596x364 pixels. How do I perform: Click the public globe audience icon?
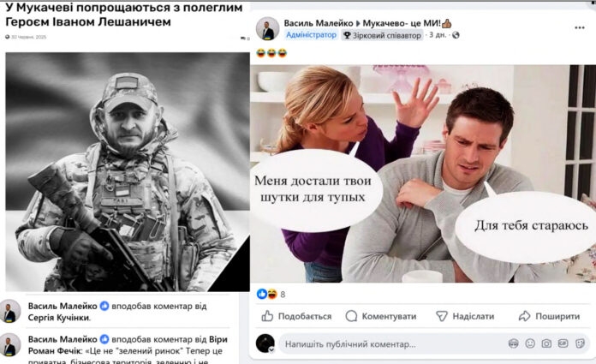pyautogui.click(x=456, y=35)
